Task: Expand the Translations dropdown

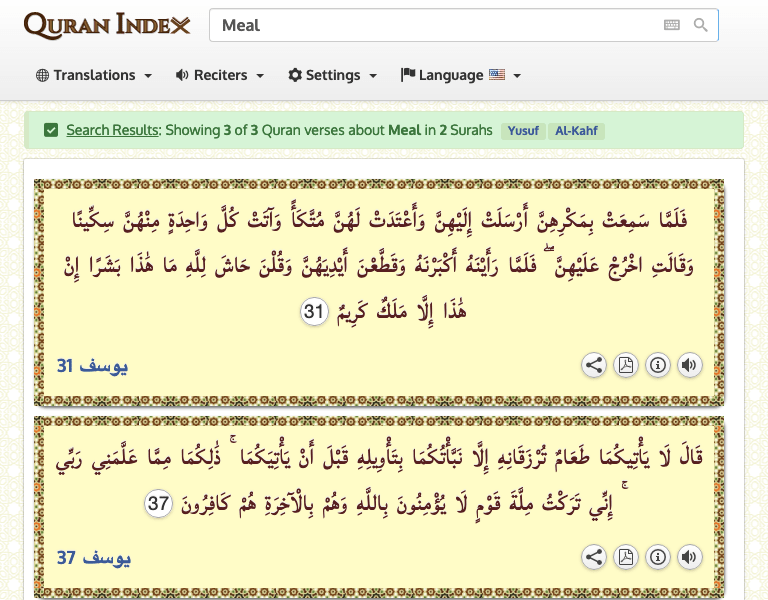Action: click(x=94, y=75)
